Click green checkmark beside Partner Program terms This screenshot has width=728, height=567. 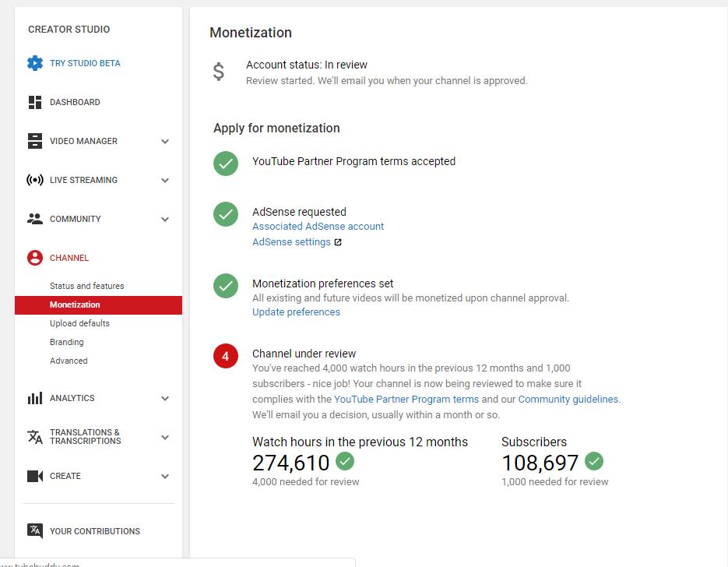click(x=226, y=164)
